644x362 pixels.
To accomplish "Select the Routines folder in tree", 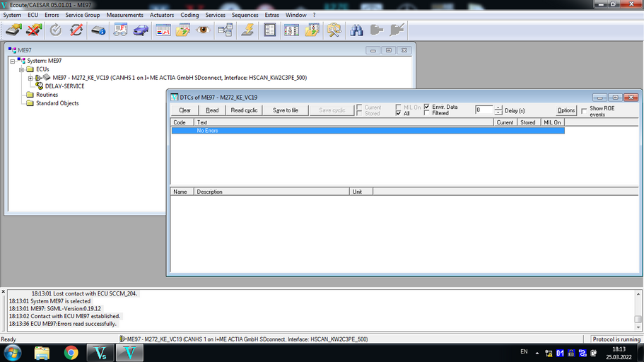I will 47,95.
